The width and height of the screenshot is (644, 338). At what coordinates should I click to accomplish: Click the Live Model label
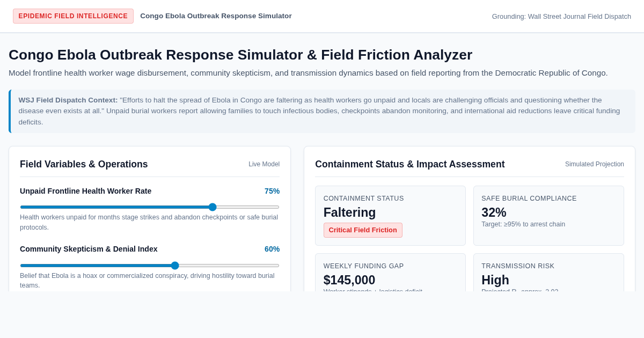[264, 164]
